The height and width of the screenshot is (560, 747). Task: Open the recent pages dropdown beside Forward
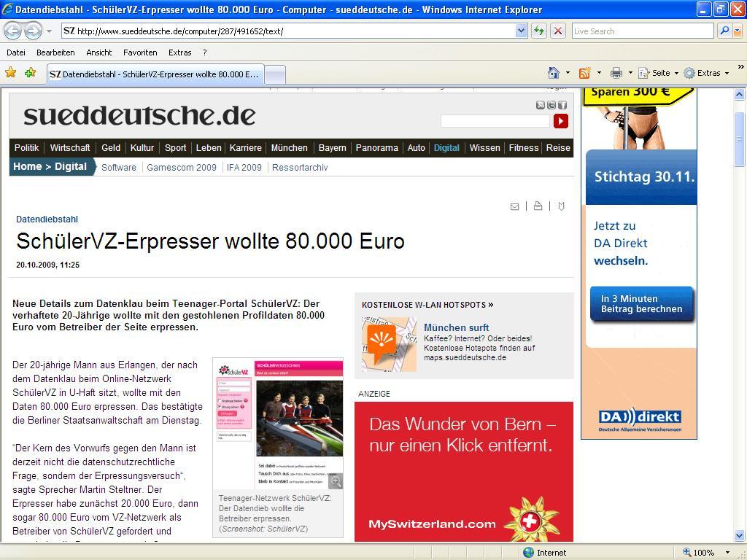[49, 31]
